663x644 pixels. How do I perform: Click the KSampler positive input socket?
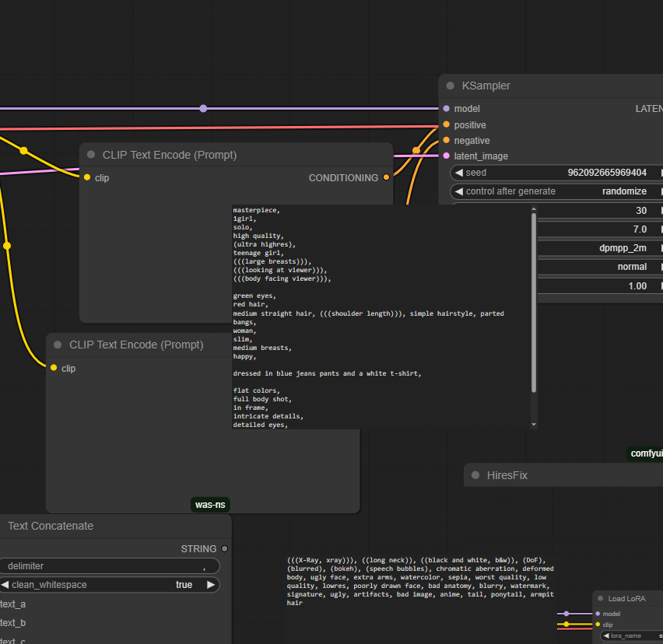pyautogui.click(x=446, y=124)
